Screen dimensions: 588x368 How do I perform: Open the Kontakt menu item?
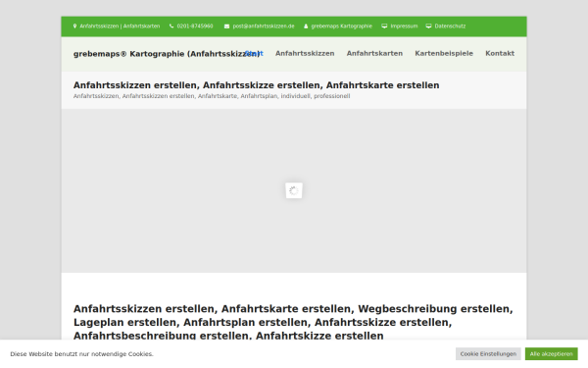tap(500, 53)
